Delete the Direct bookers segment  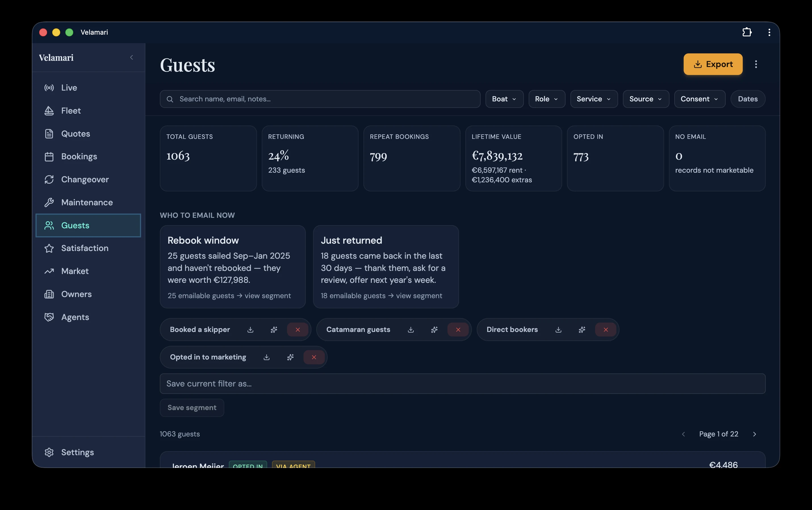(606, 330)
